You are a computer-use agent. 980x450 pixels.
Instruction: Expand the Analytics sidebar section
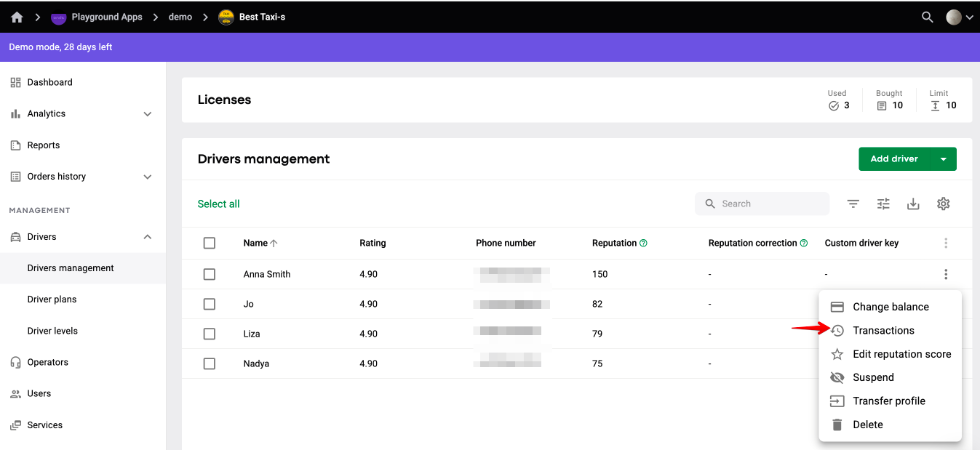148,114
